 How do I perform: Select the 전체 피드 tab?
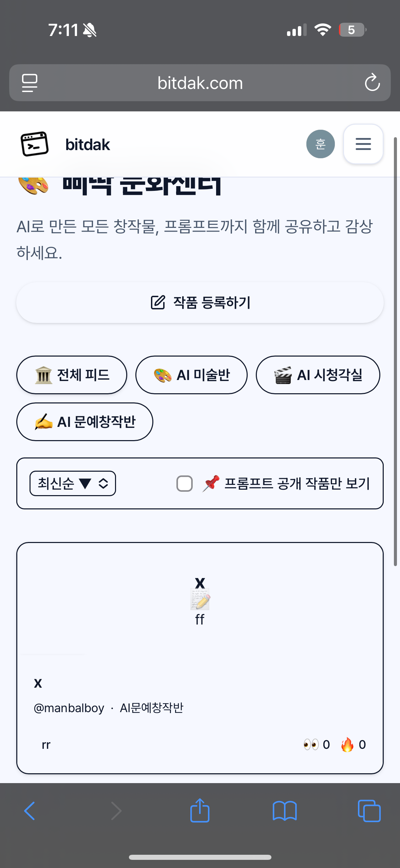click(72, 375)
